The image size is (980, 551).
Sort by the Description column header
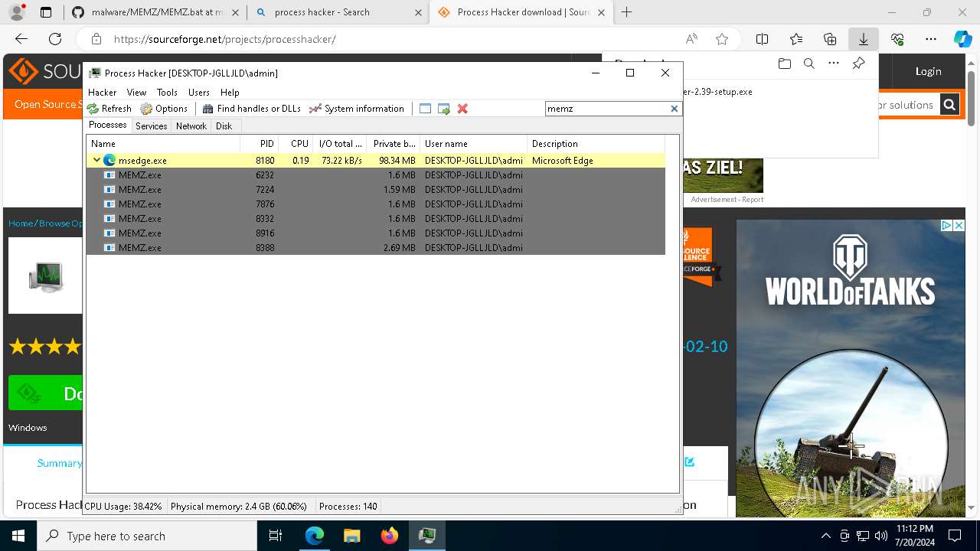[596, 144]
